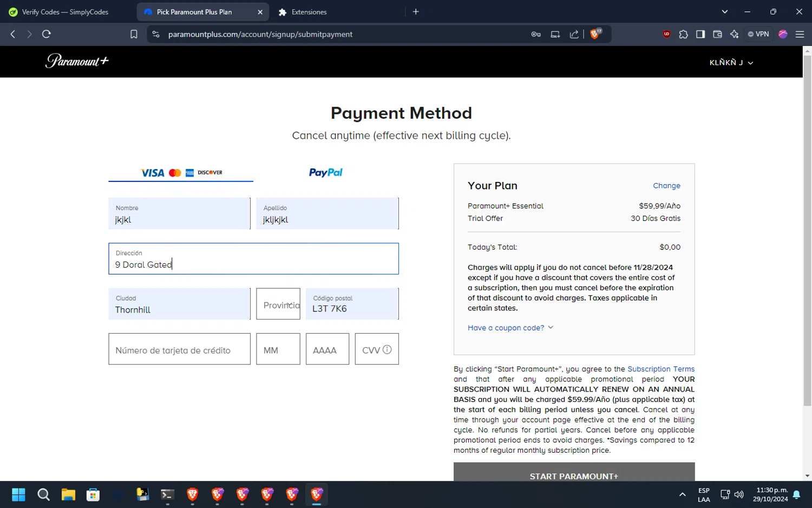This screenshot has height=508, width=812.
Task: Expand the KLÑKÑ J account menu
Action: click(731, 63)
